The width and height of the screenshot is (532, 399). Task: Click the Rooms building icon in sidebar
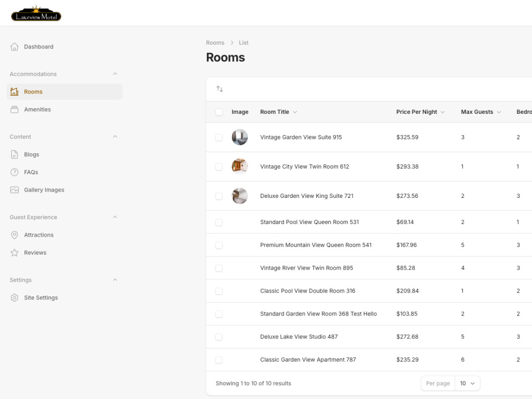click(x=14, y=92)
